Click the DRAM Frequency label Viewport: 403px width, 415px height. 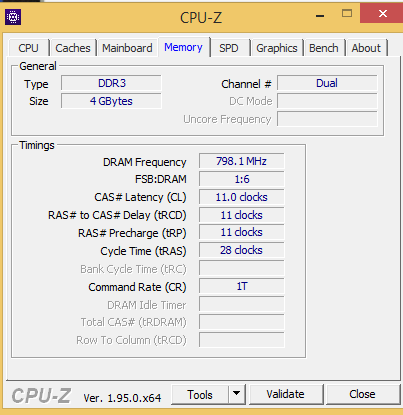pyautogui.click(x=145, y=162)
